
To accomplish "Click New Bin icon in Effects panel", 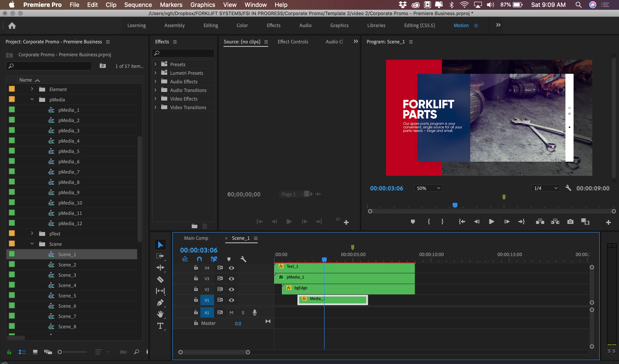I will point(194,226).
